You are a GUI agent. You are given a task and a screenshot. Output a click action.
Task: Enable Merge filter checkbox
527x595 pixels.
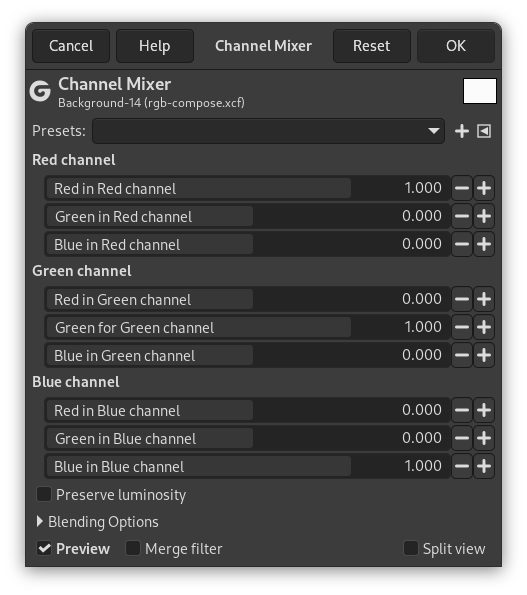133,549
